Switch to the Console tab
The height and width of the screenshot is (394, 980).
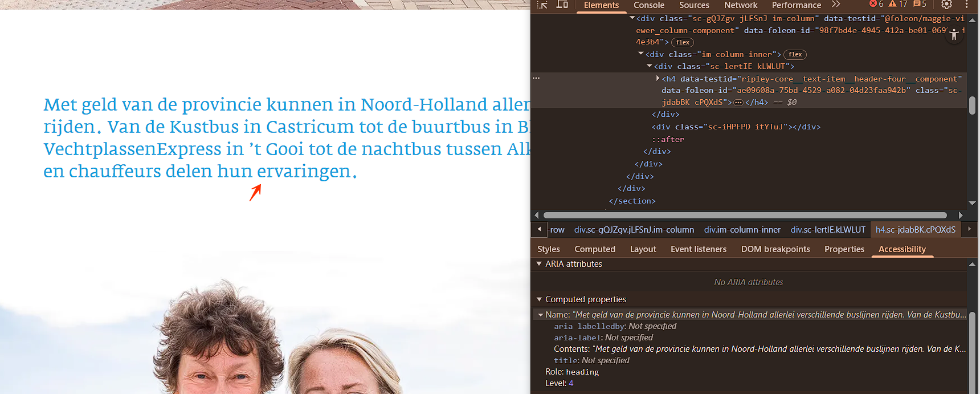tap(649, 5)
